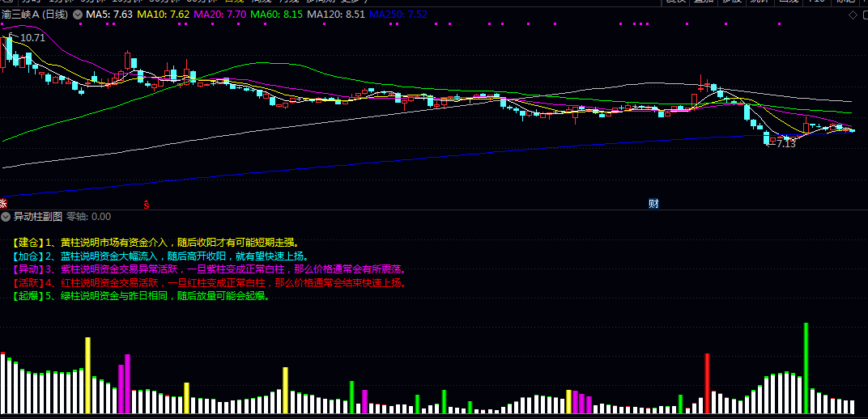This screenshot has width=868, height=419.
Task: Expand the 异动柱副图 indicator dropdown arrow
Action: [6, 217]
